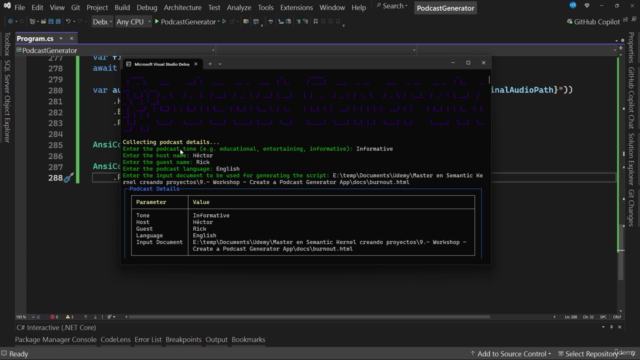Viewport: 640px width, 360px height.
Task: Click the Select Repository button
Action: (x=588, y=353)
